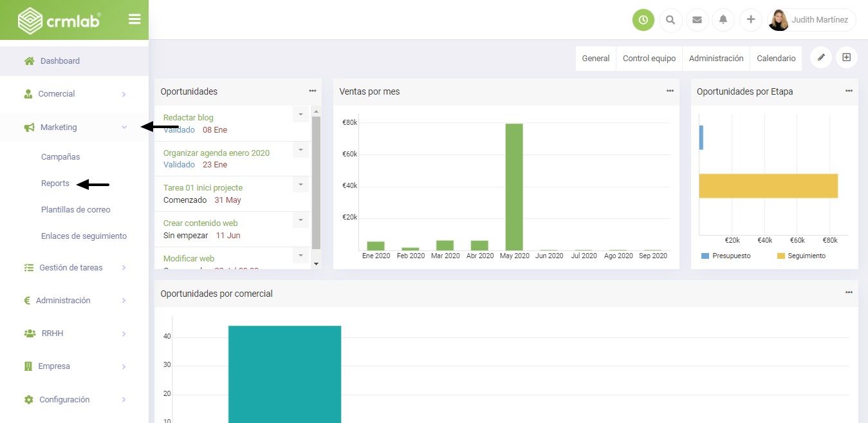Open dropdown for Redactar blog row

(300, 114)
